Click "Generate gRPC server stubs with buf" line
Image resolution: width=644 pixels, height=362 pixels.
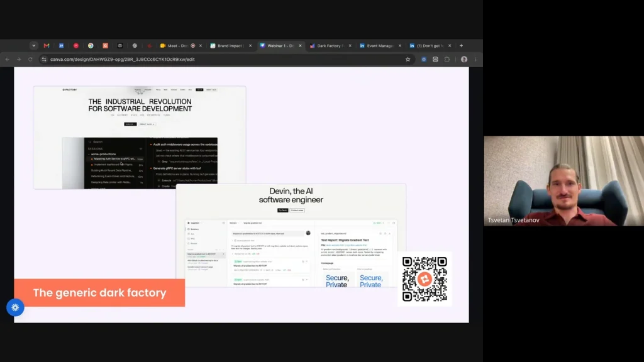click(x=177, y=168)
